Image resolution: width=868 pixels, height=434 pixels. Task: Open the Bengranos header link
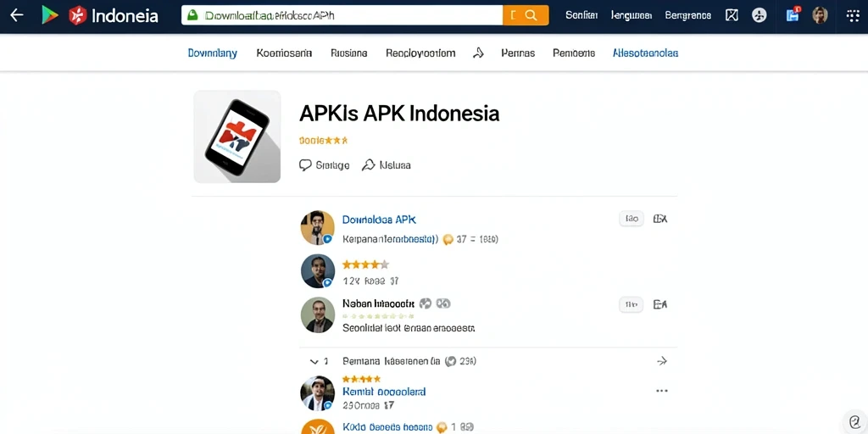point(688,15)
